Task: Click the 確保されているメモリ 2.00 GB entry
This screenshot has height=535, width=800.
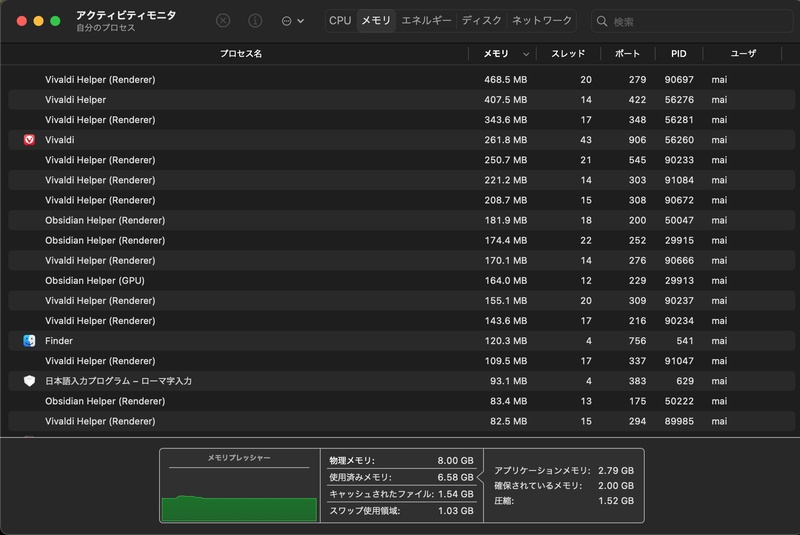Action: [x=564, y=486]
